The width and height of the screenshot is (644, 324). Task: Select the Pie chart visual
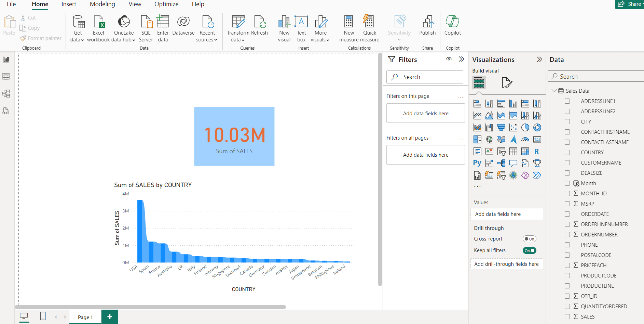pyautogui.click(x=525, y=127)
